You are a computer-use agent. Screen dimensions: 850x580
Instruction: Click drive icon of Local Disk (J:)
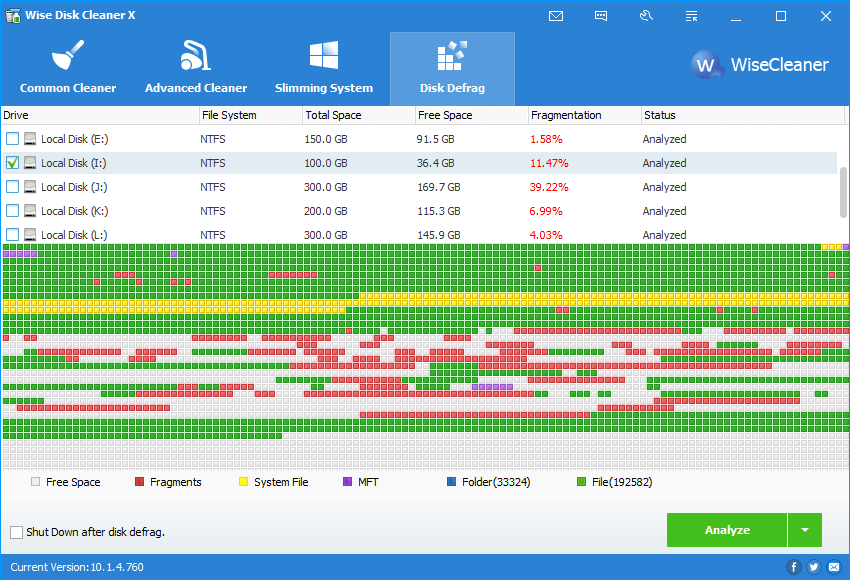click(x=30, y=186)
